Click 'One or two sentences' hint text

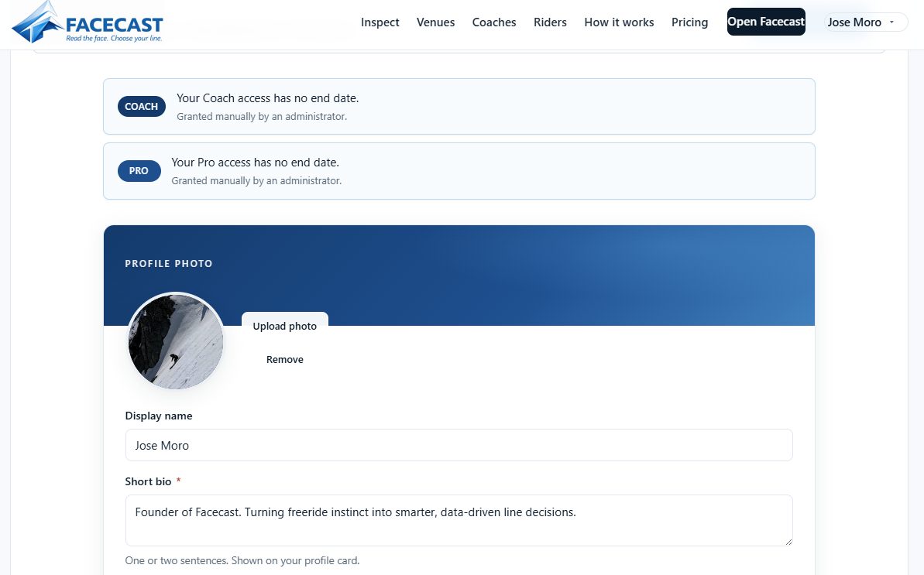[242, 560]
